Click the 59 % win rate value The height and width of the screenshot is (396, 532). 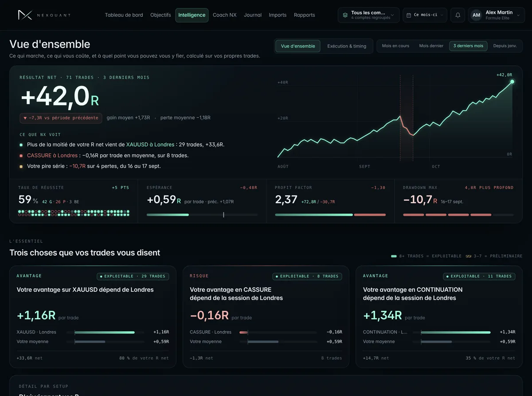[28, 200]
